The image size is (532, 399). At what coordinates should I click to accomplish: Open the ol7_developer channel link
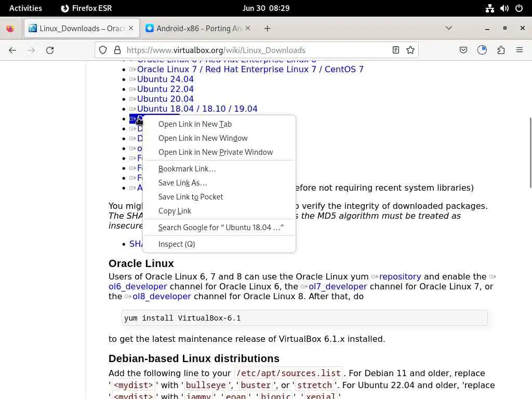click(x=338, y=286)
